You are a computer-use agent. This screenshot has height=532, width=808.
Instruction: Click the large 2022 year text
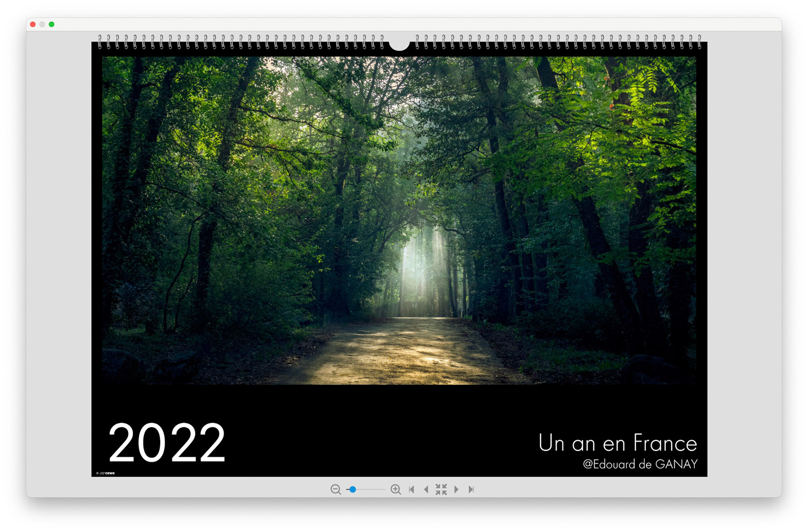coord(167,442)
